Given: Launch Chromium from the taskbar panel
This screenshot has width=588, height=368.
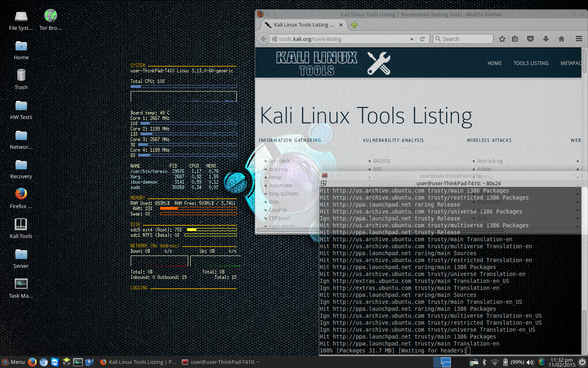Looking at the screenshot, I should tap(44, 362).
